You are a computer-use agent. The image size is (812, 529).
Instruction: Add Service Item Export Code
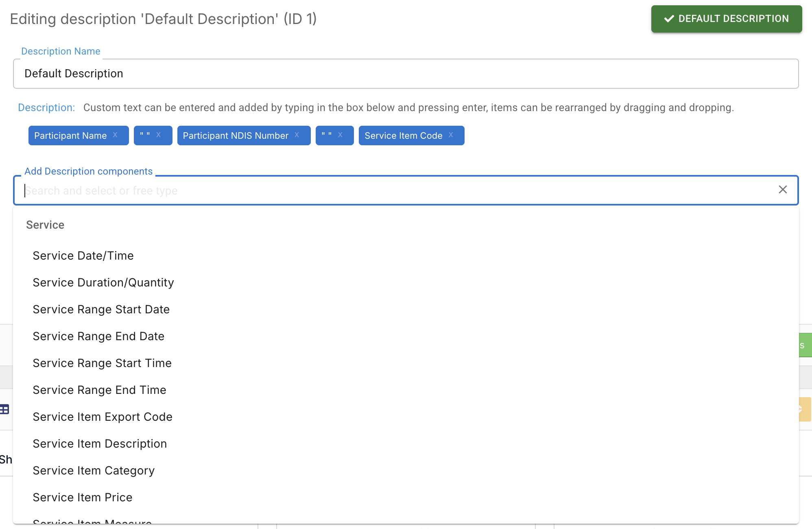(406, 417)
